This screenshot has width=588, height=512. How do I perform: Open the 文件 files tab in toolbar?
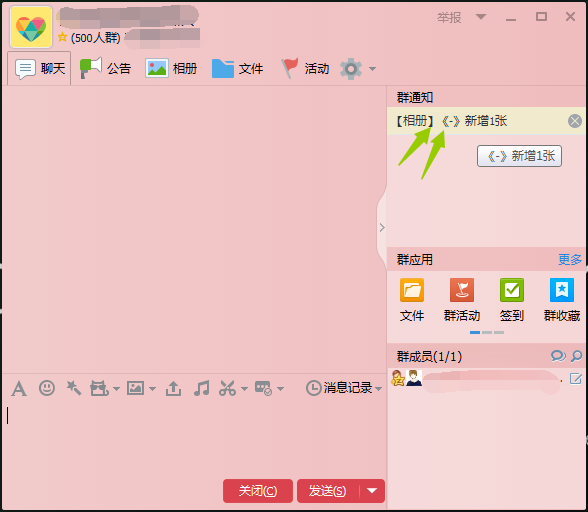pyautogui.click(x=237, y=69)
